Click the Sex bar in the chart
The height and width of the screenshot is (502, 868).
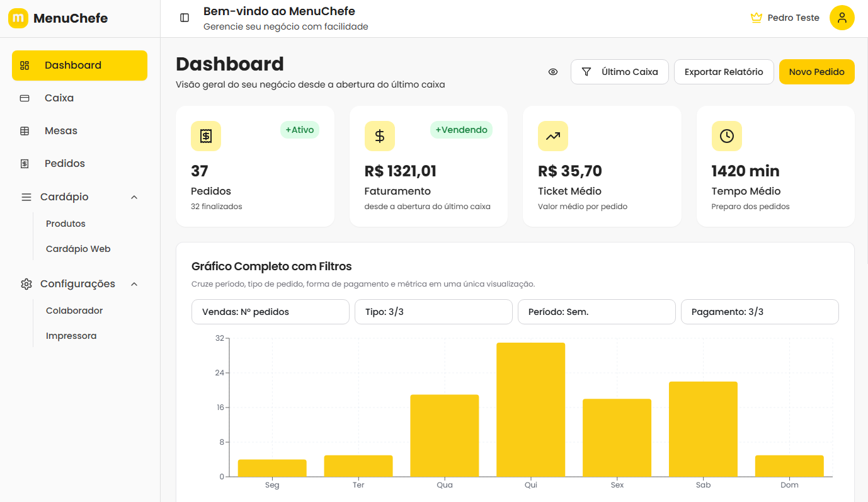click(617, 438)
